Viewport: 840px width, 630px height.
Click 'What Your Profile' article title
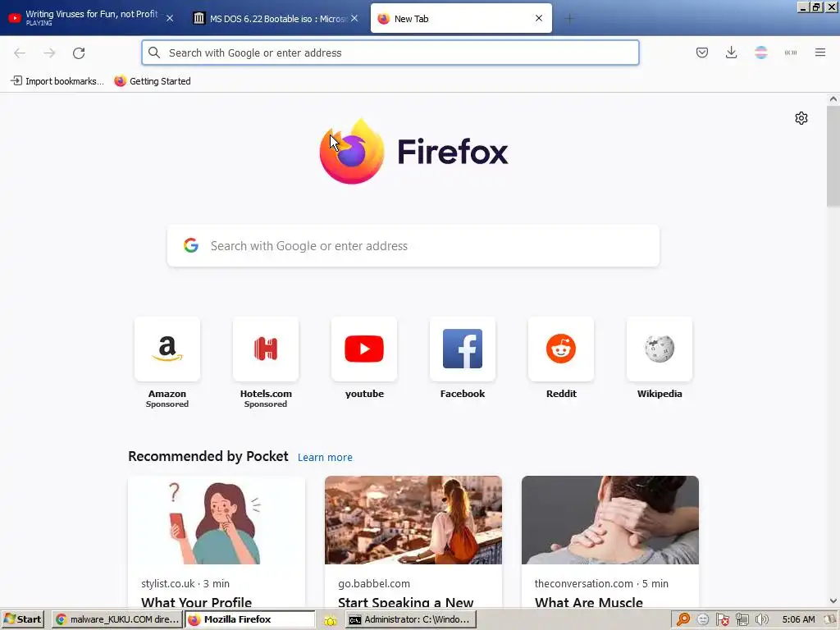pyautogui.click(x=196, y=602)
